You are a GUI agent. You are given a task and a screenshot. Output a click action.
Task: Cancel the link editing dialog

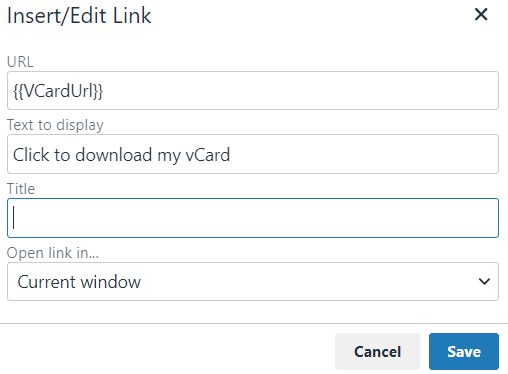[377, 351]
